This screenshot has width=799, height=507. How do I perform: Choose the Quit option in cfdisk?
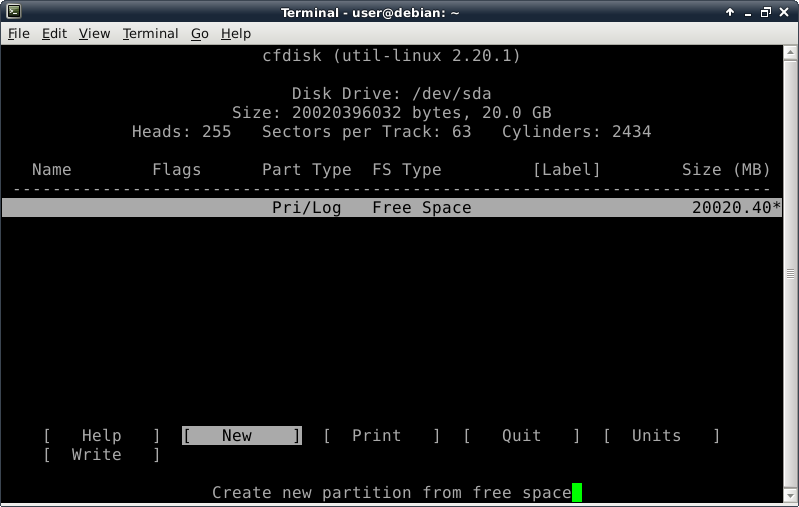point(521,436)
